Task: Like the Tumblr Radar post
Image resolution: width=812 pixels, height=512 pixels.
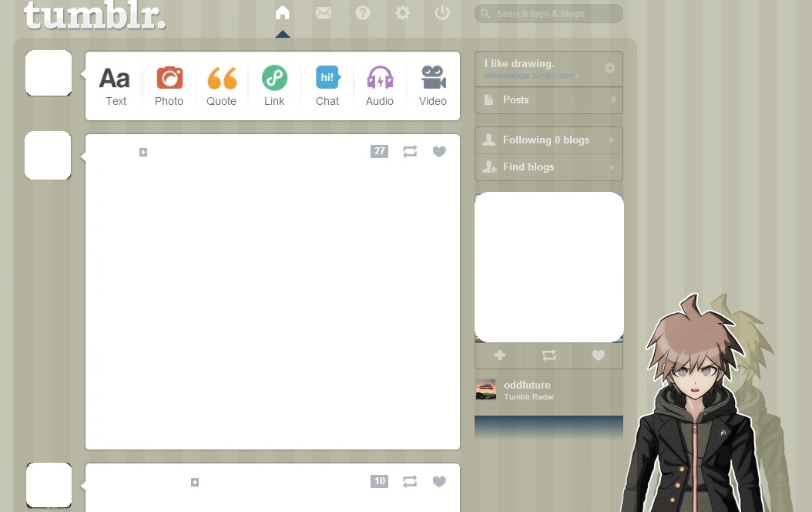Action: [598, 355]
